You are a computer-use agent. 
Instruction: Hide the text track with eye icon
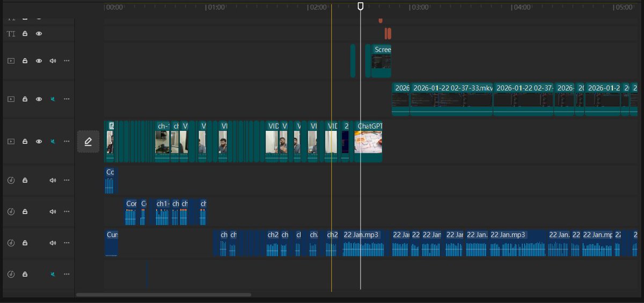(39, 34)
